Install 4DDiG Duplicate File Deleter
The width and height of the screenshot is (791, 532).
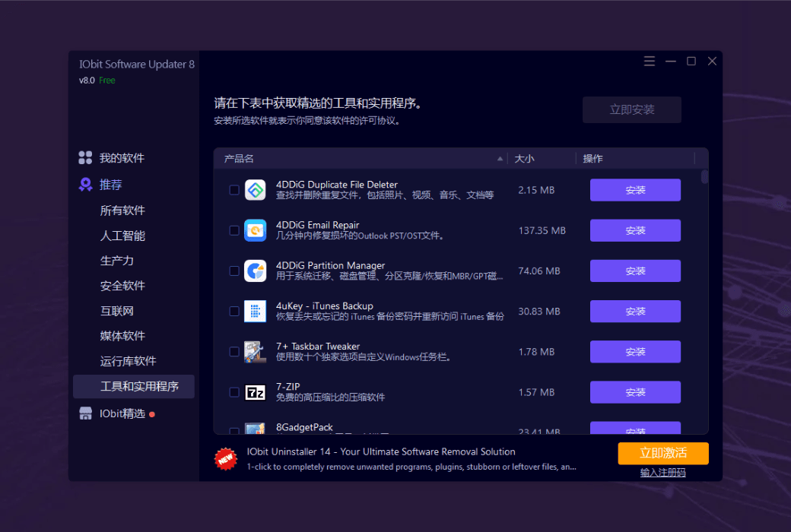pos(635,190)
